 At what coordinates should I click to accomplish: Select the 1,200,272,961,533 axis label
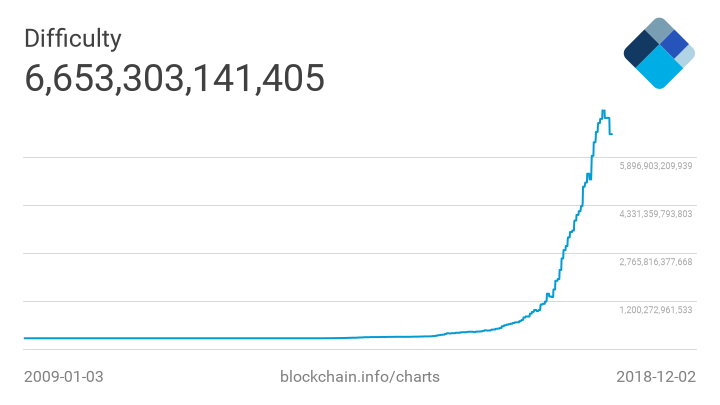656,310
